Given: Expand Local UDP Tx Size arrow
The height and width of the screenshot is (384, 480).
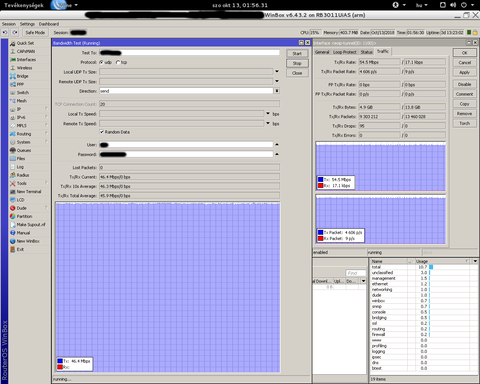Looking at the screenshot, I should point(277,72).
